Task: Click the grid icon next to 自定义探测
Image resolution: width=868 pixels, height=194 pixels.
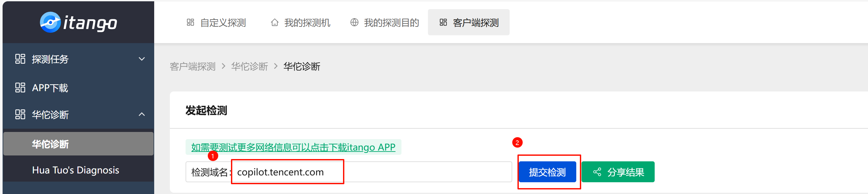Action: [190, 23]
